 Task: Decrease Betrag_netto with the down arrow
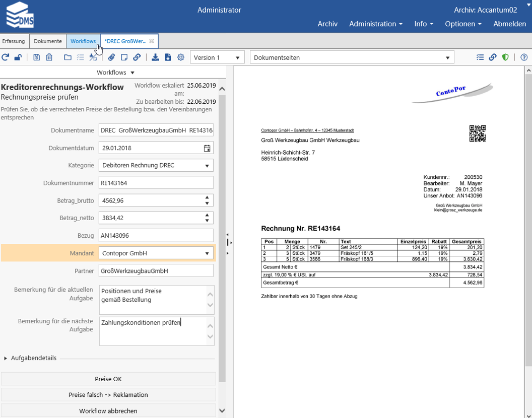point(207,221)
